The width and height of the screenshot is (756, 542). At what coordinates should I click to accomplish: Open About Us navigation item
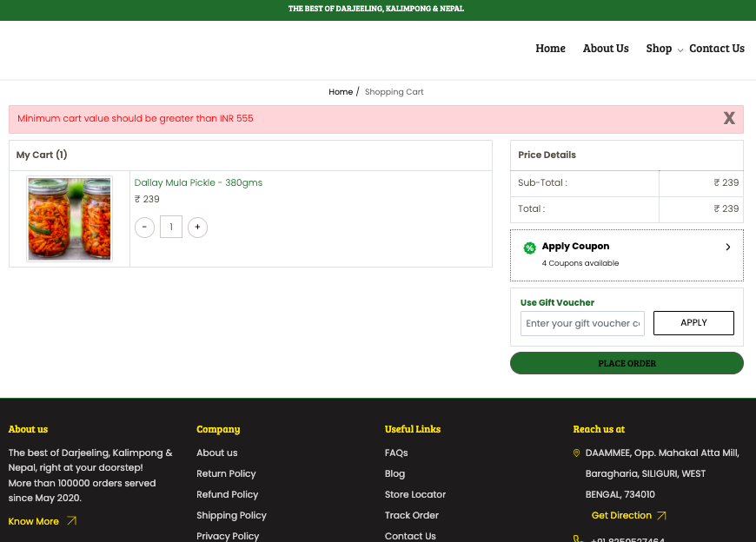606,49
